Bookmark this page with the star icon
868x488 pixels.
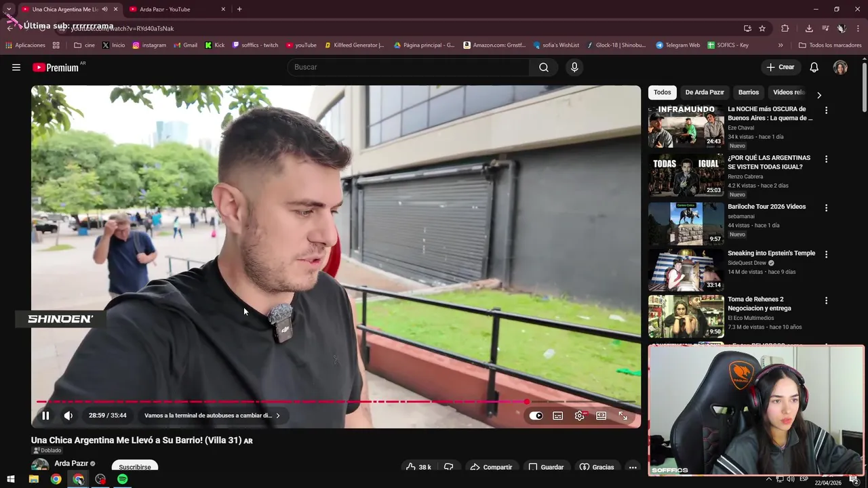(762, 28)
